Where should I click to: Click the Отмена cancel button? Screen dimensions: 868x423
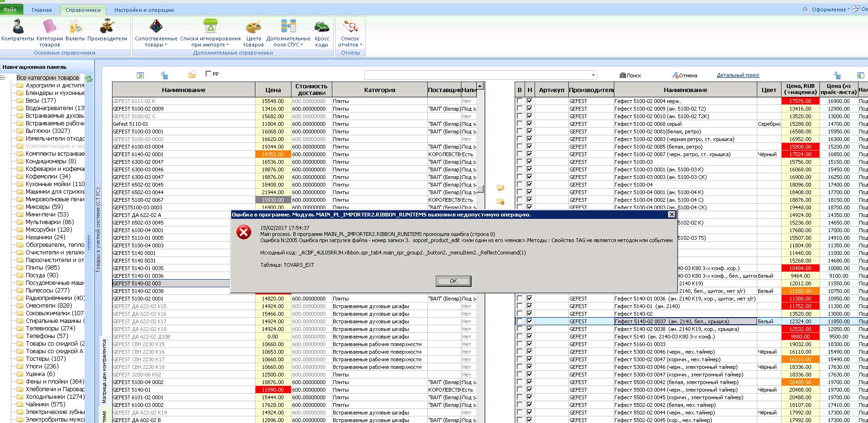click(684, 75)
